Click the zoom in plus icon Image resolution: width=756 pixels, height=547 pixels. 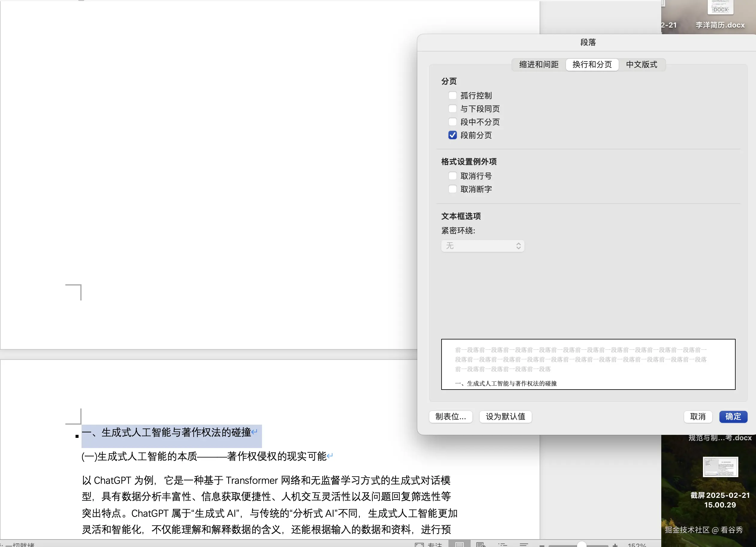tap(615, 545)
